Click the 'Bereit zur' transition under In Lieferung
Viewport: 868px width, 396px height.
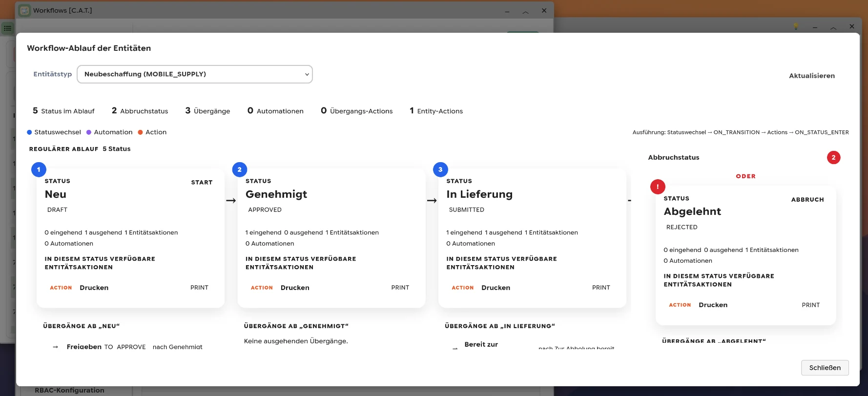pyautogui.click(x=481, y=344)
